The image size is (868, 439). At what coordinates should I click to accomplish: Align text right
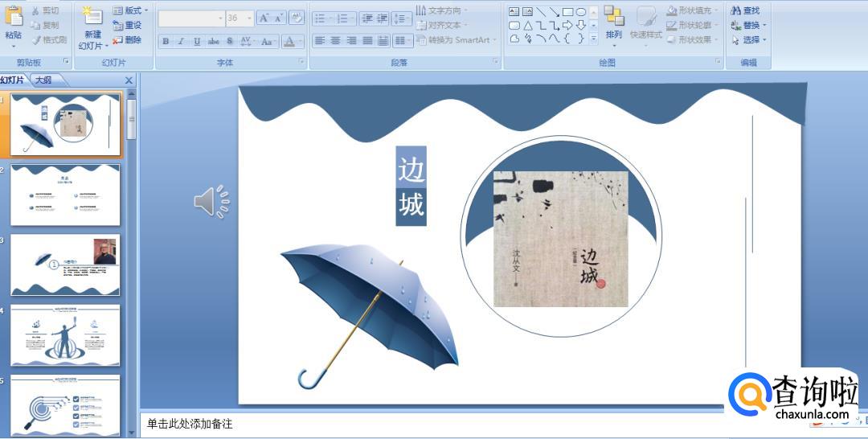click(351, 40)
